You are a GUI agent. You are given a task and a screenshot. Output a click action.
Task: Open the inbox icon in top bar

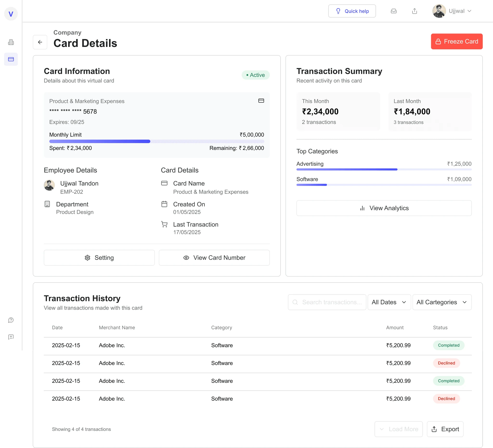[394, 11]
